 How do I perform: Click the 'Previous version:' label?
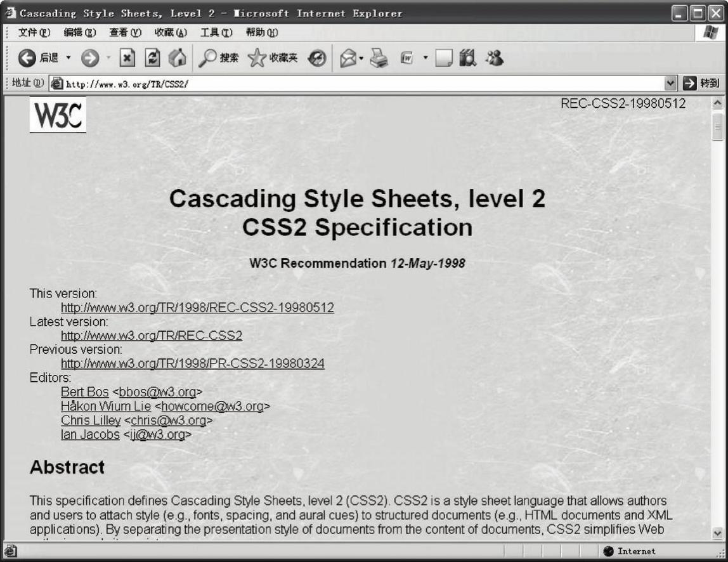[76, 350]
